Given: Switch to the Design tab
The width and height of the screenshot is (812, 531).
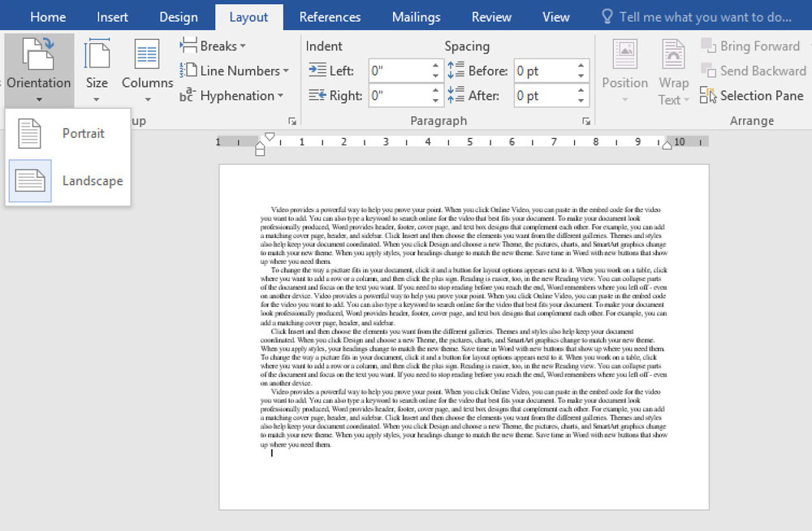Looking at the screenshot, I should (178, 17).
